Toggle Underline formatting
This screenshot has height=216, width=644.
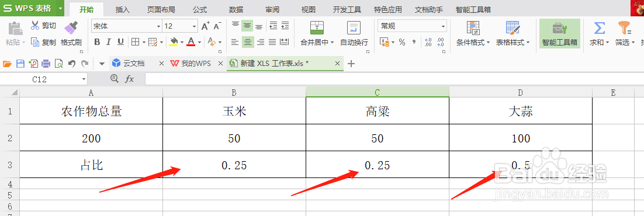tap(120, 42)
